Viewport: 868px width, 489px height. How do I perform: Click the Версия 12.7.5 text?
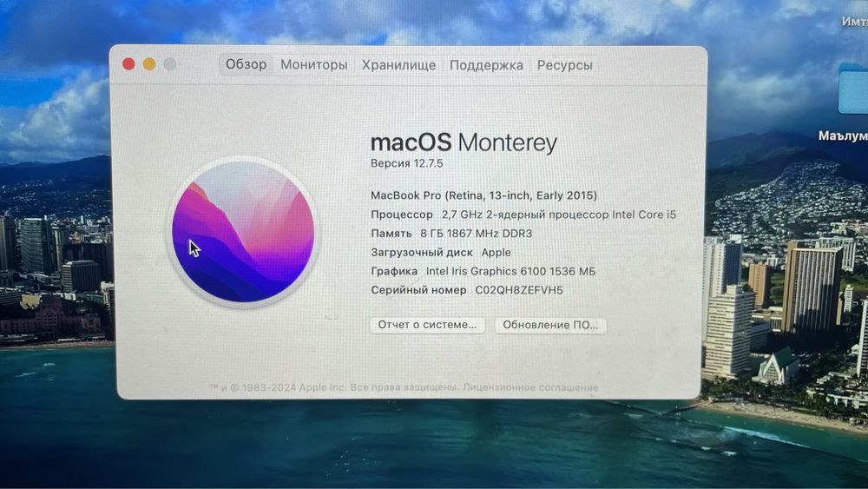pyautogui.click(x=406, y=163)
